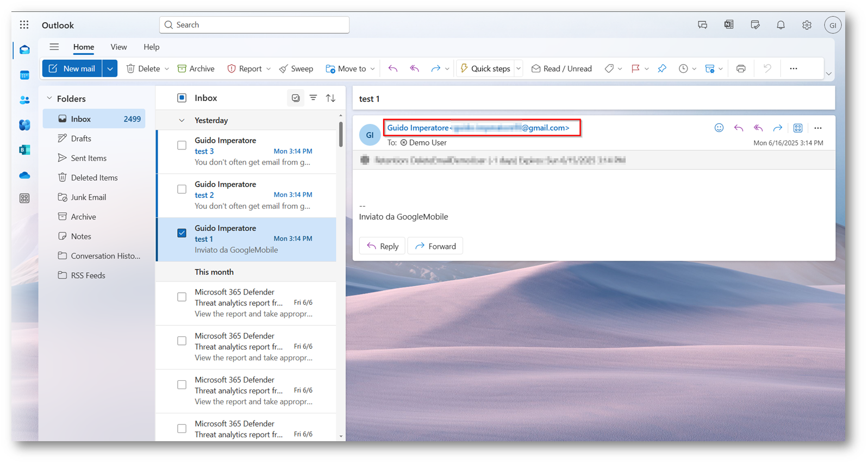This screenshot has height=464, width=868.
Task: Click Reply all in the ribbon
Action: (414, 68)
